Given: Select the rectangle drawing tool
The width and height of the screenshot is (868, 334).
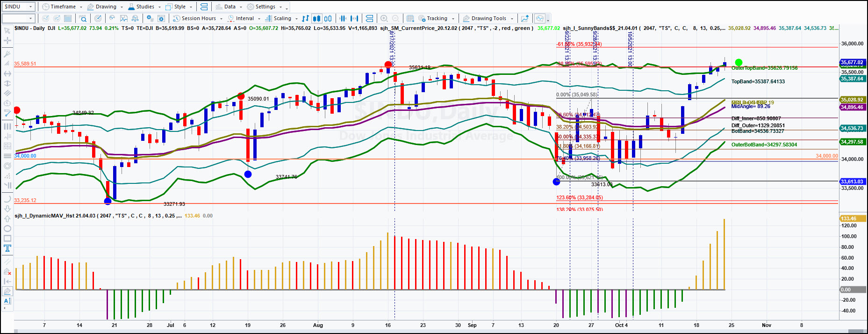Looking at the screenshot, I should [7, 239].
